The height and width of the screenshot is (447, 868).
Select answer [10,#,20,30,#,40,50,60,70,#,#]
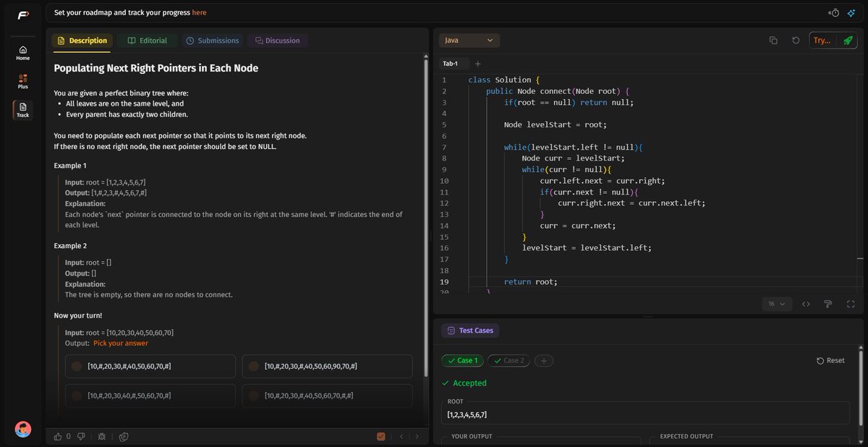point(327,396)
